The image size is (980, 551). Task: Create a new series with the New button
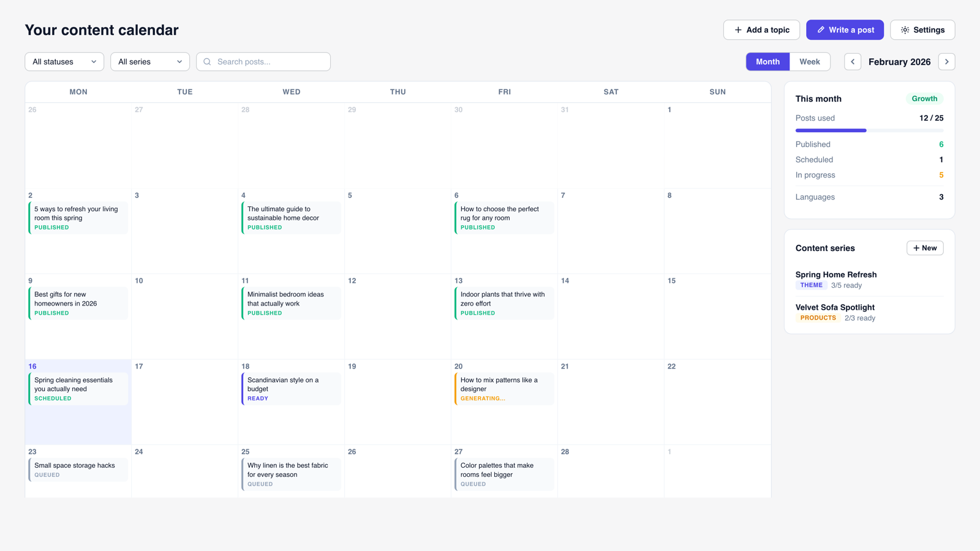[x=925, y=248]
